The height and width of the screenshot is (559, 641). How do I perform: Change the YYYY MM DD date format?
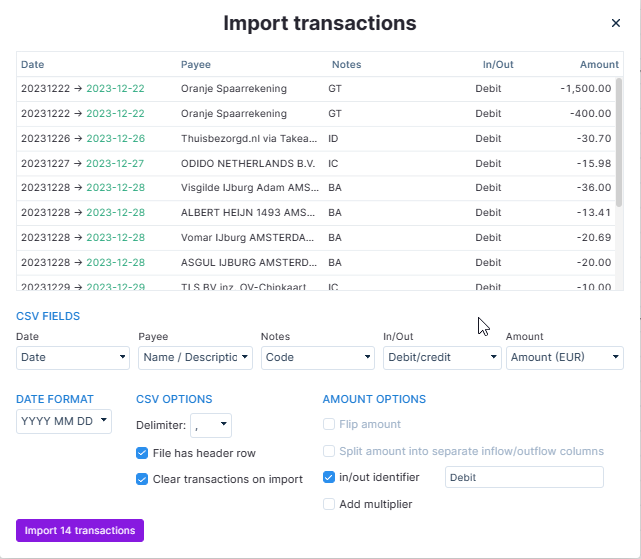coord(64,421)
